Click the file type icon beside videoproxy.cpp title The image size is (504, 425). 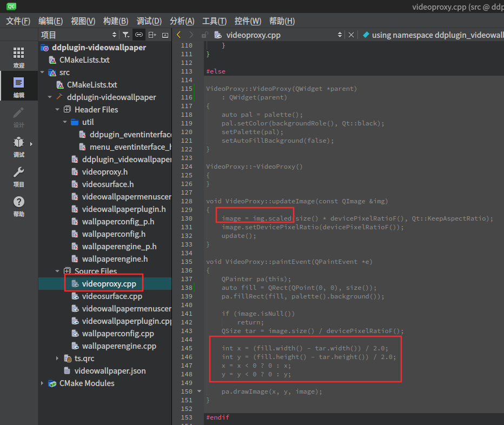(x=218, y=35)
